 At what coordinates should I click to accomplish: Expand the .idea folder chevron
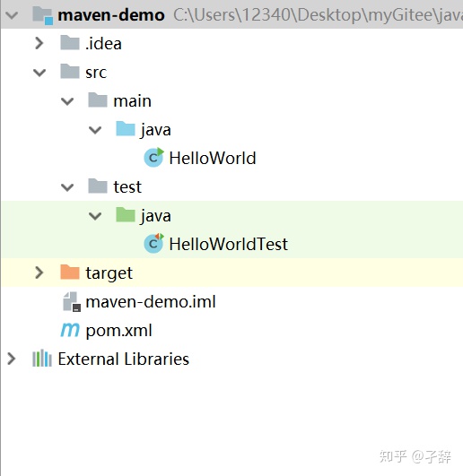39,43
